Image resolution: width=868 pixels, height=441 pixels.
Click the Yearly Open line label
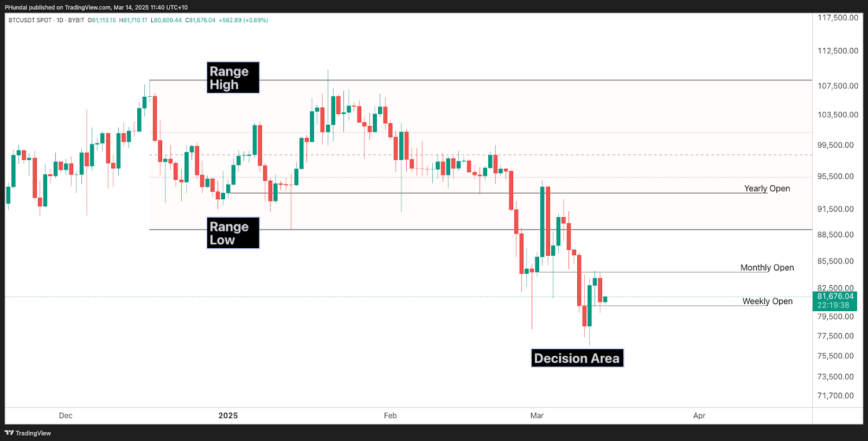[767, 188]
